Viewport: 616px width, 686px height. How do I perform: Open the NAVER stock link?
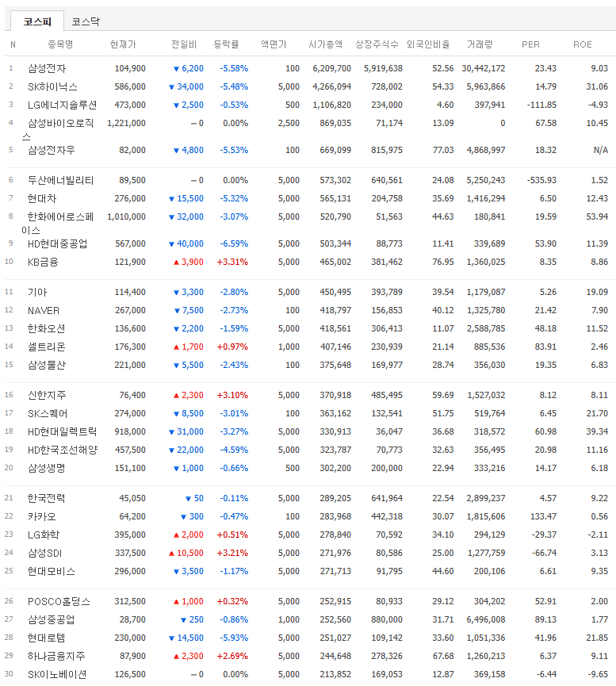(44, 311)
